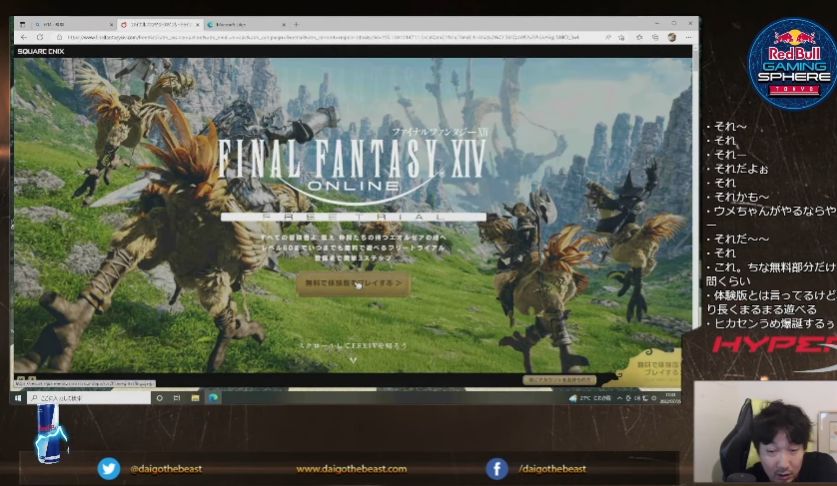Click the @daigothebeast Twitter handle
This screenshot has width=837, height=486.
click(166, 469)
